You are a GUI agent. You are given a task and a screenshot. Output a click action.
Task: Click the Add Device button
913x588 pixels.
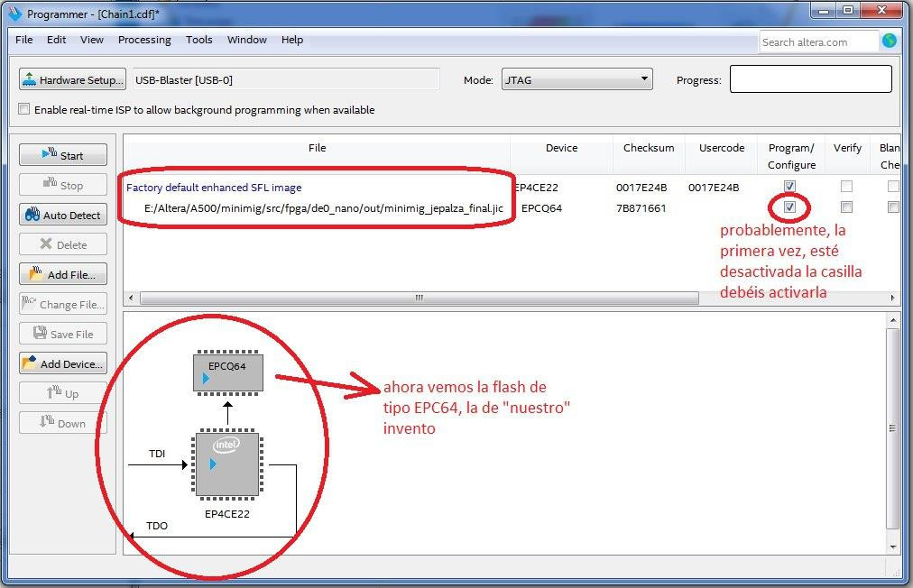(62, 363)
